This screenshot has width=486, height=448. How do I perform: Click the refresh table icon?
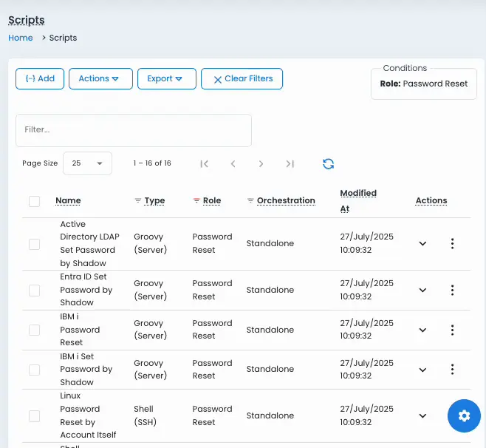[x=329, y=164]
